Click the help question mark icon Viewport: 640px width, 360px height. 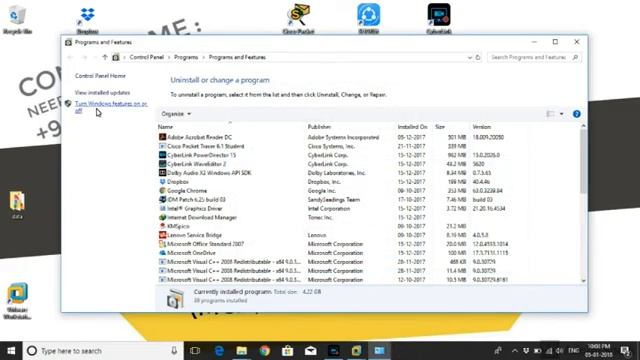576,114
